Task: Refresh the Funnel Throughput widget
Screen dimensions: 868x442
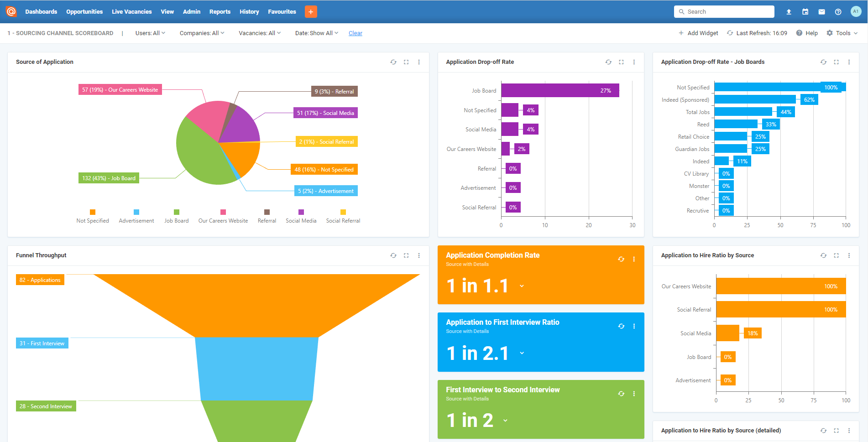Action: pos(393,255)
